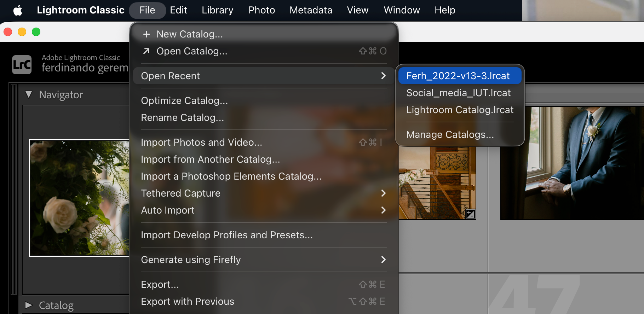
Task: Open the View menu
Action: pyautogui.click(x=358, y=10)
